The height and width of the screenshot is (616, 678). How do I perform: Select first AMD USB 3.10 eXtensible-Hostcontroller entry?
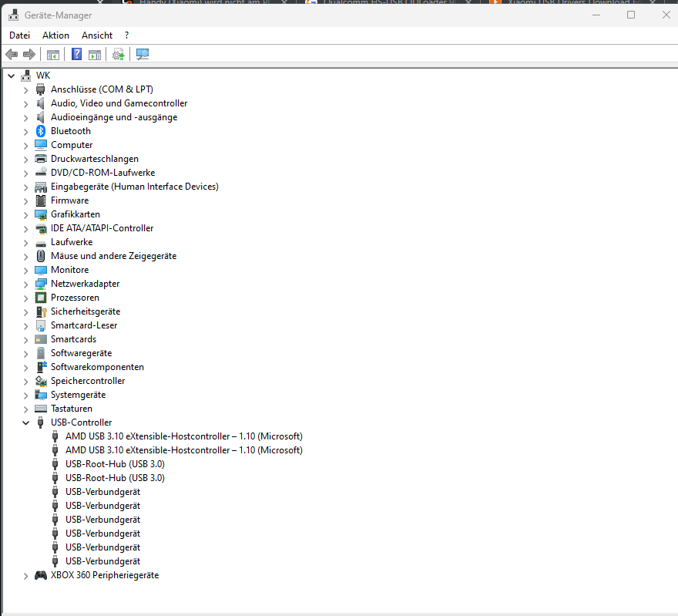(x=184, y=436)
